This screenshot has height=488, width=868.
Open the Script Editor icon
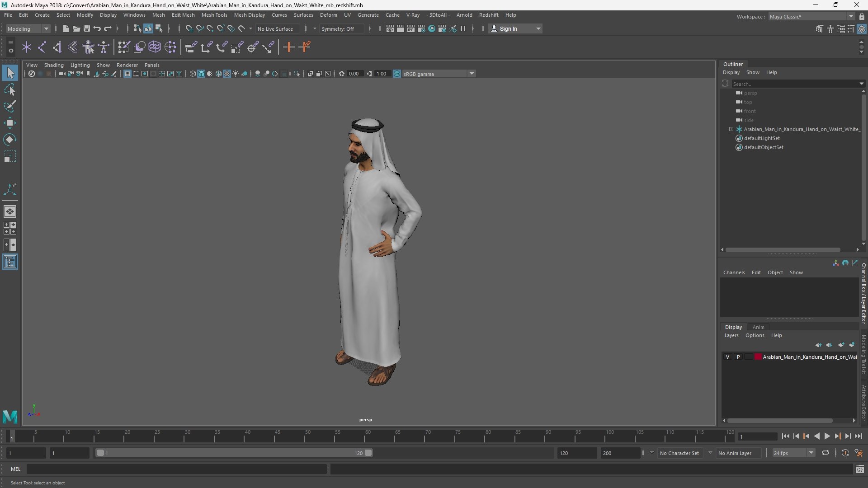click(x=859, y=469)
